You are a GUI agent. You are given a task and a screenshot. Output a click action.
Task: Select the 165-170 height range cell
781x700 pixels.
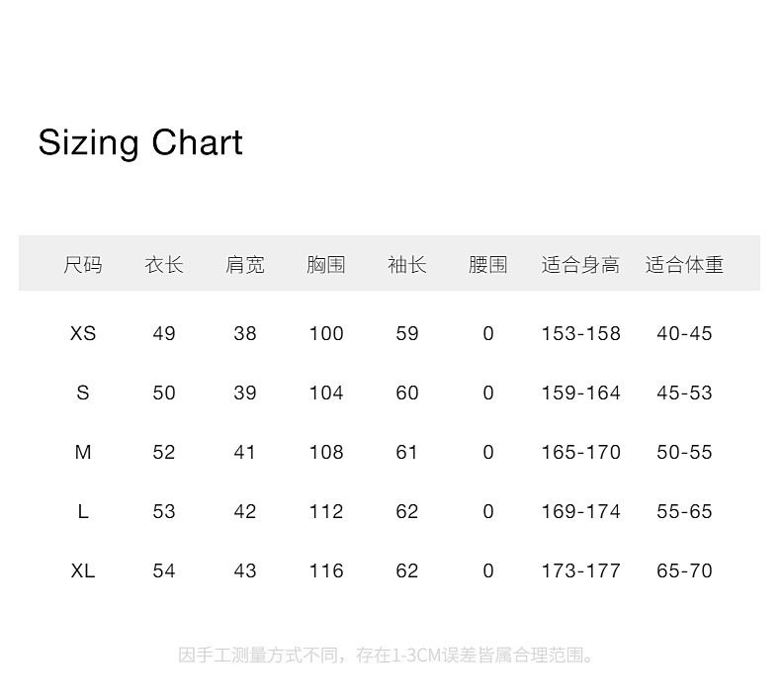tap(580, 453)
